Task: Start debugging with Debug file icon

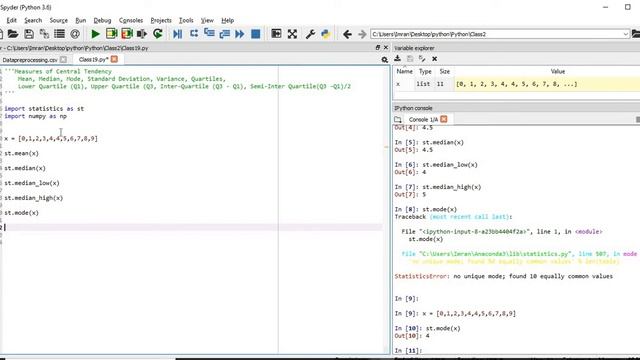Action: (x=178, y=34)
